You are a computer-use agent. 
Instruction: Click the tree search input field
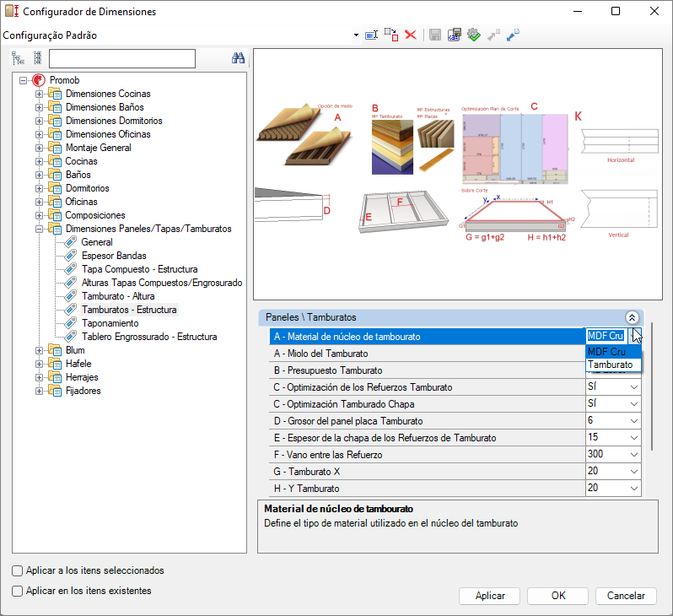(122, 58)
